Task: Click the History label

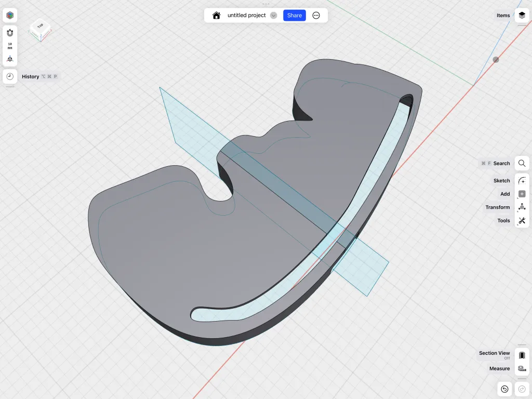Action: click(31, 77)
